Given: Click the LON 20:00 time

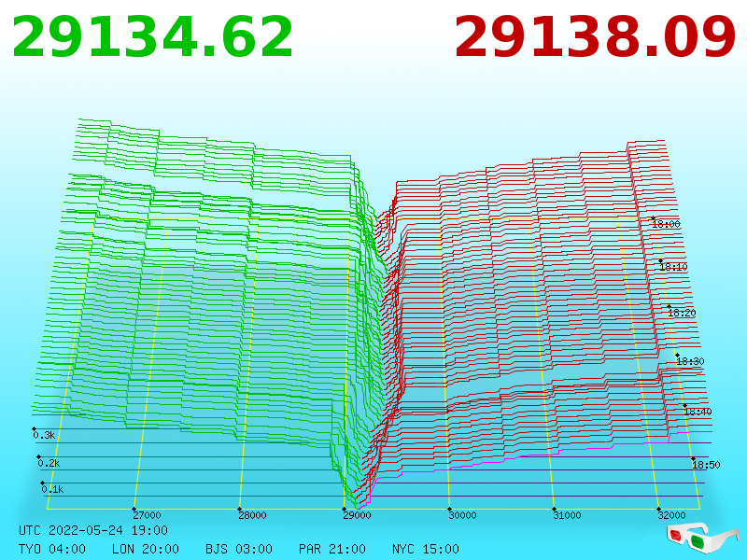Looking at the screenshot, I should click(146, 549).
